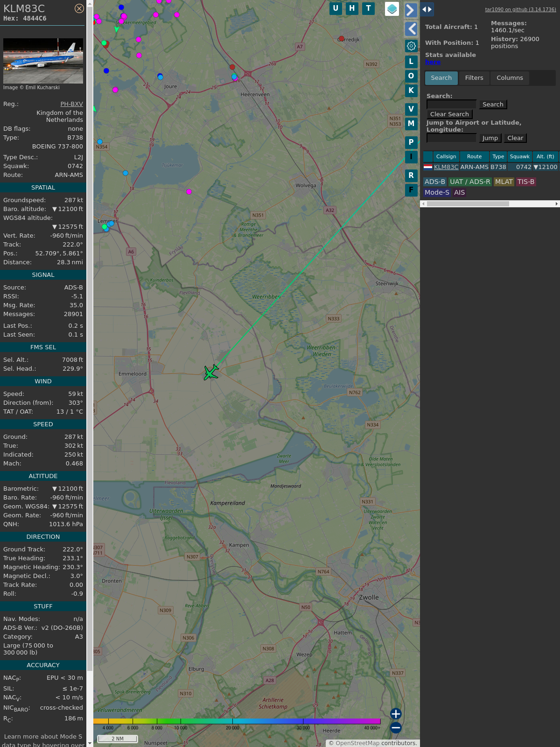
Task: Toggle the L labels button
Action: click(x=411, y=62)
